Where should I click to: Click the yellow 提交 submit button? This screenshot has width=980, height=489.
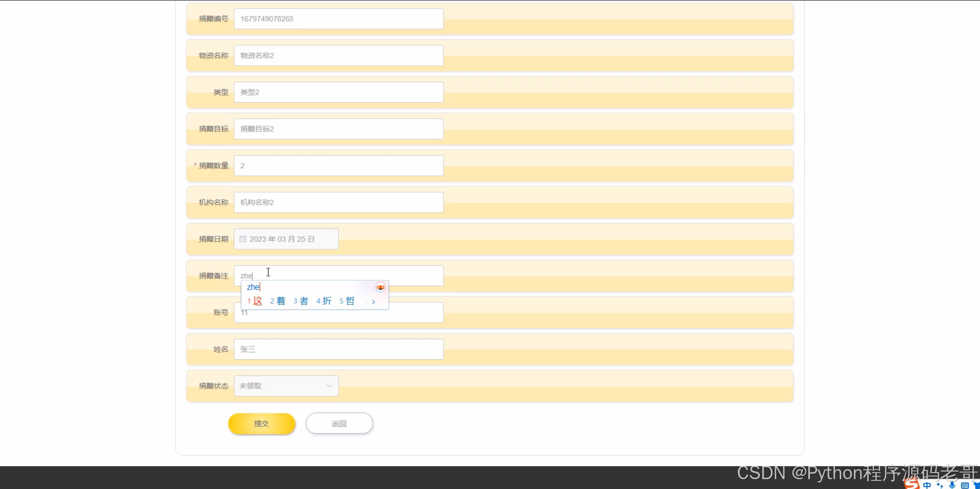pyautogui.click(x=261, y=424)
